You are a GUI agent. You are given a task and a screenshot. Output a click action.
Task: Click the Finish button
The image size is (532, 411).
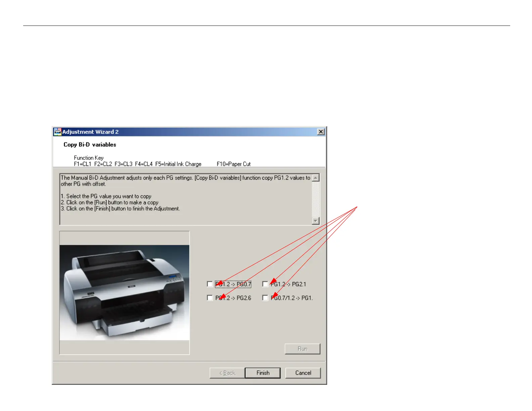(x=263, y=373)
